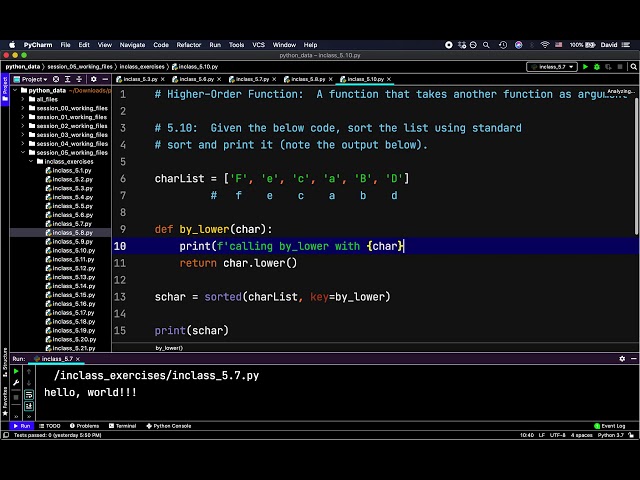Open Time Machine menu bar icon
This screenshot has height=480, width=640.
click(503, 45)
